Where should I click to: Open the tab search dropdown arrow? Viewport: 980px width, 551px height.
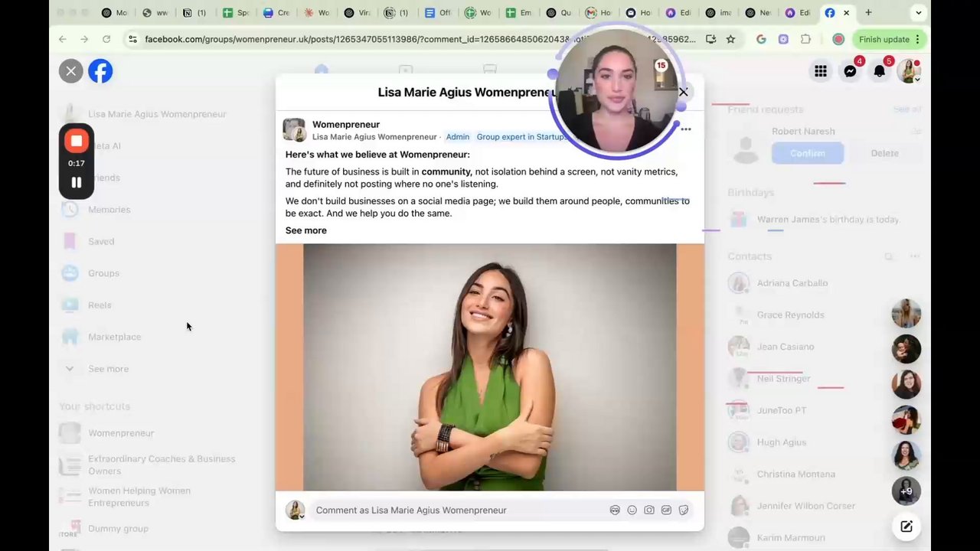pyautogui.click(x=919, y=12)
